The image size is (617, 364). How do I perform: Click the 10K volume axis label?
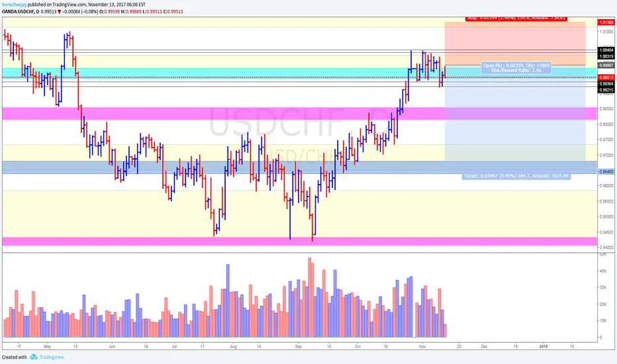pyautogui.click(x=602, y=321)
